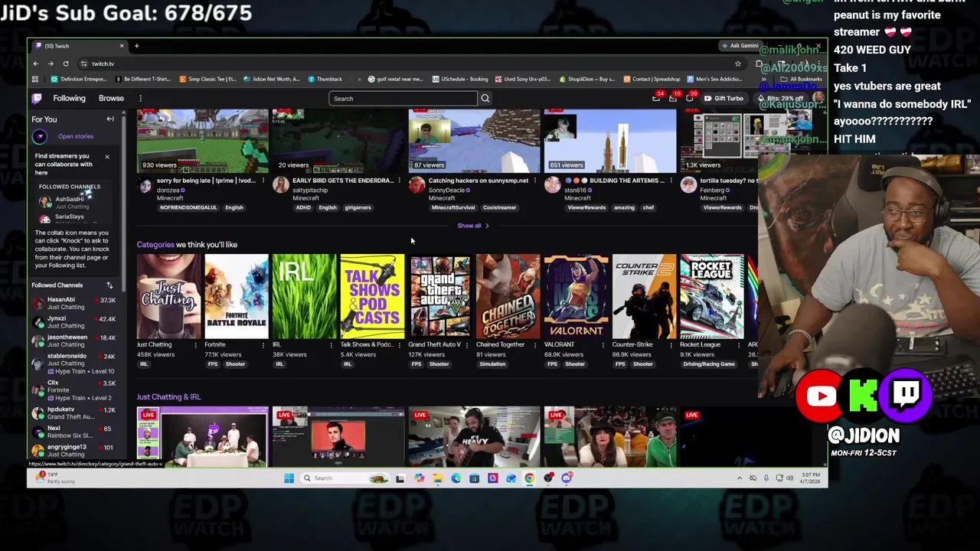Viewport: 980px width, 551px height.
Task: Open the Just Chatting category cover
Action: pyautogui.click(x=168, y=296)
